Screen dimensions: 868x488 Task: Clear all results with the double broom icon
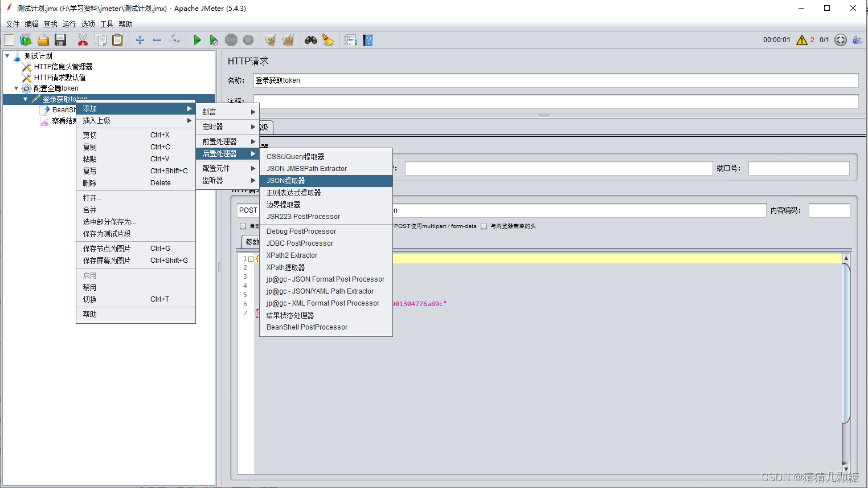(x=288, y=40)
